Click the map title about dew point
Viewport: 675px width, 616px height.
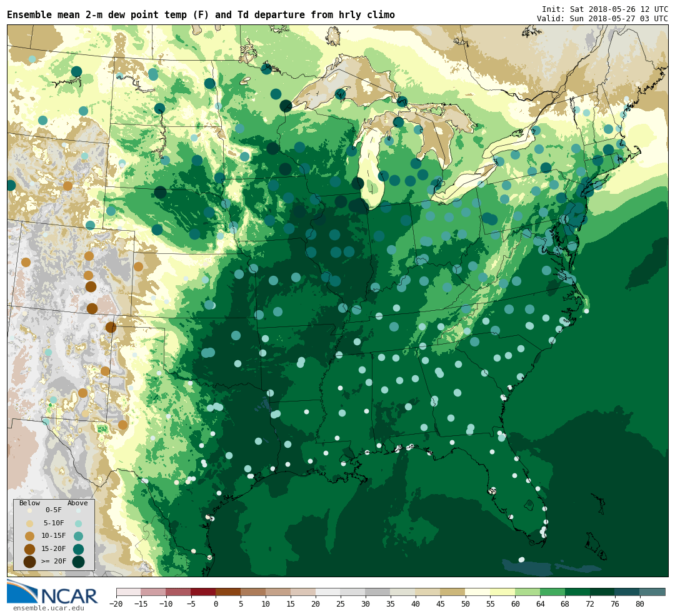point(201,15)
